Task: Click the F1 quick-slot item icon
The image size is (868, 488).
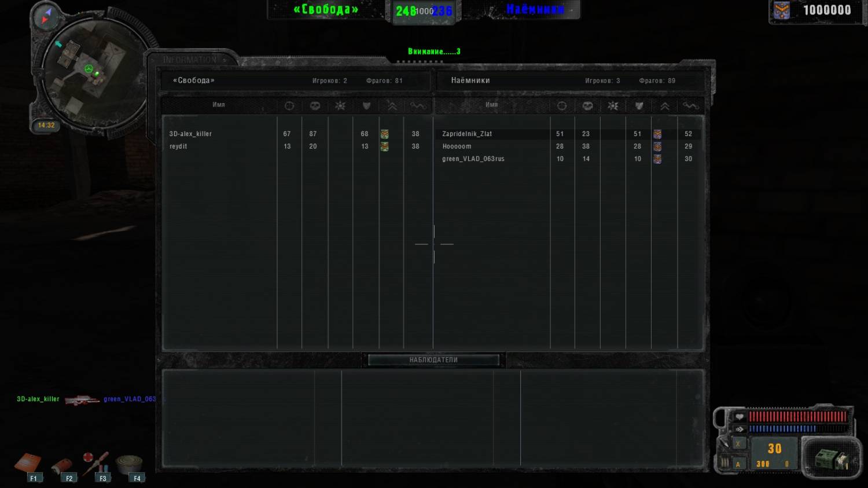Action: tap(27, 464)
